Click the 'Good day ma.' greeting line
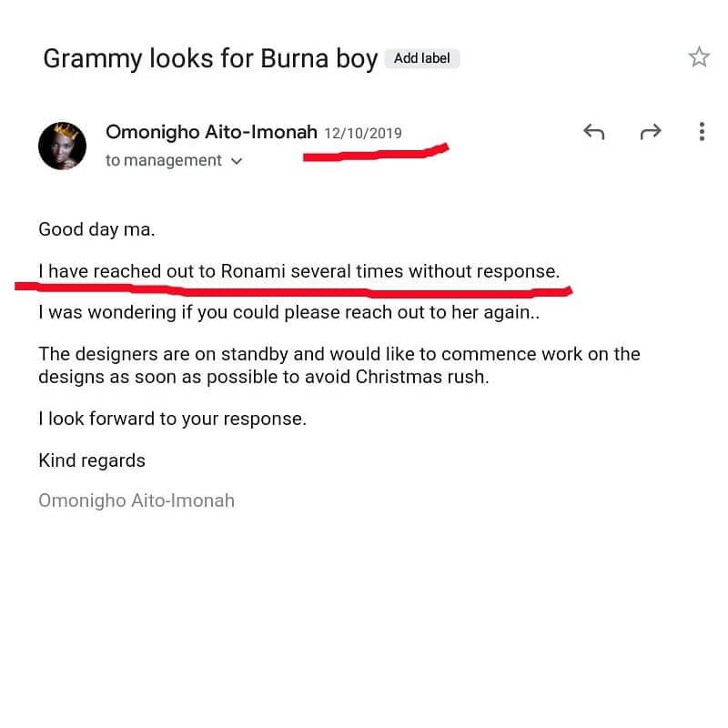The width and height of the screenshot is (728, 728). coord(96,229)
